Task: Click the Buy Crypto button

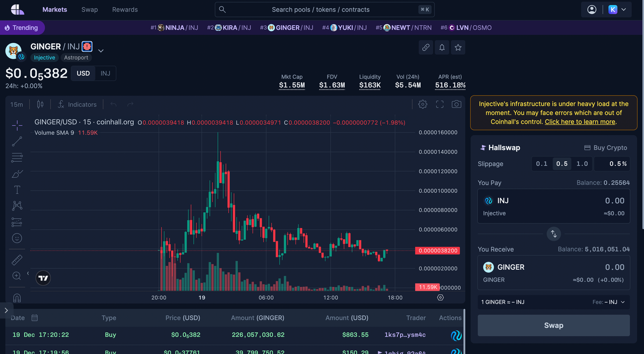Action: 605,148
